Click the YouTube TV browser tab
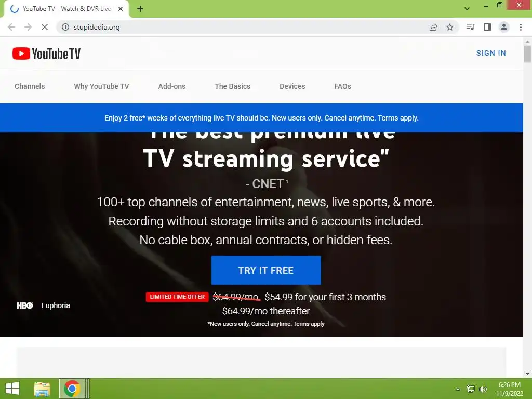Screen dimensions: 532x399 pyautogui.click(x=66, y=9)
